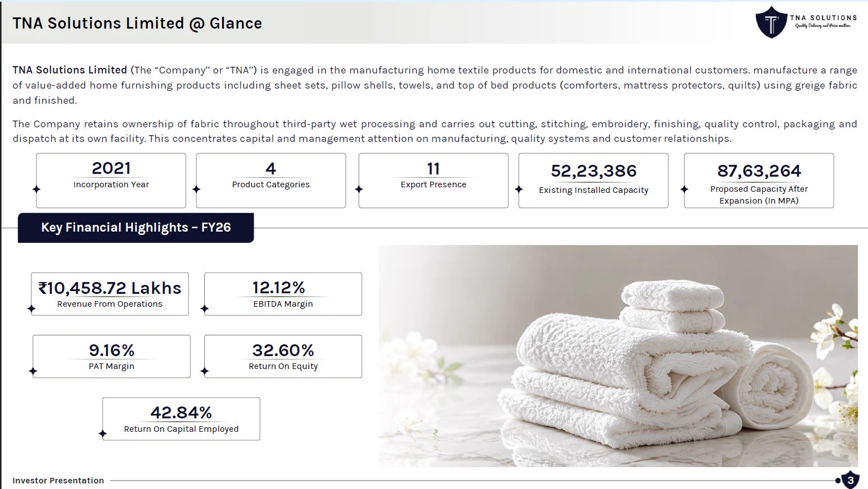
Task: Click the slide title TNA Solutions Limited @ Glance
Action: click(137, 23)
